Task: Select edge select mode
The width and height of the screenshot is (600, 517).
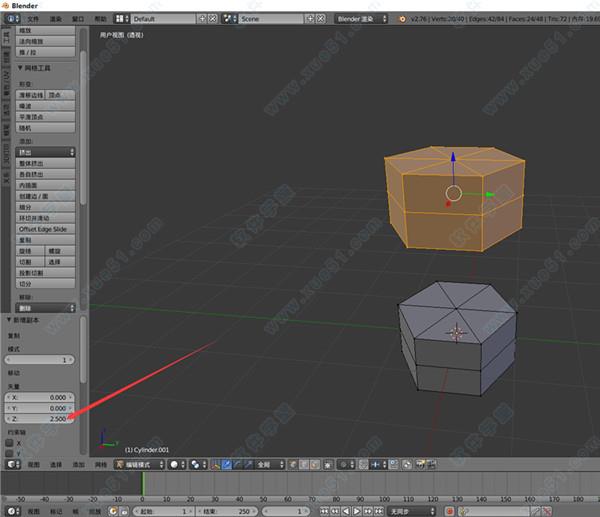Action: [x=304, y=465]
